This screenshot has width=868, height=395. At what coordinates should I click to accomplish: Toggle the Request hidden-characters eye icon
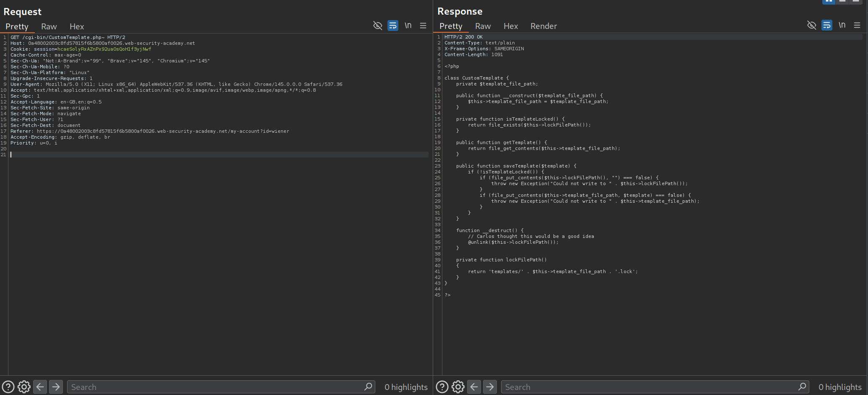coord(377,26)
